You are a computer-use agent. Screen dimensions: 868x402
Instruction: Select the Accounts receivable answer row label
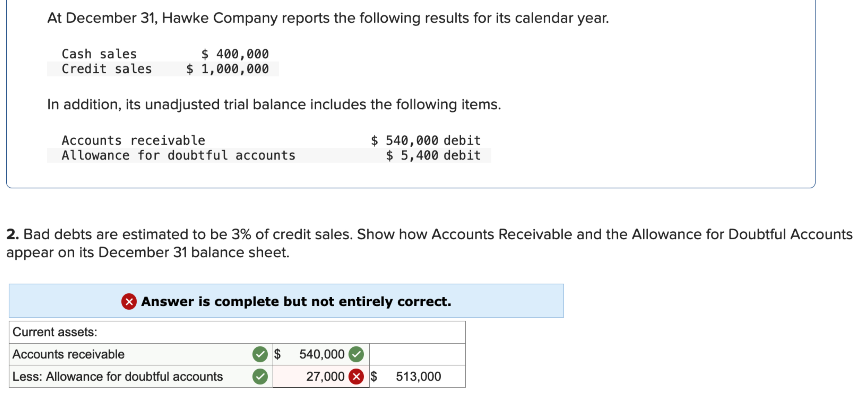pyautogui.click(x=68, y=354)
